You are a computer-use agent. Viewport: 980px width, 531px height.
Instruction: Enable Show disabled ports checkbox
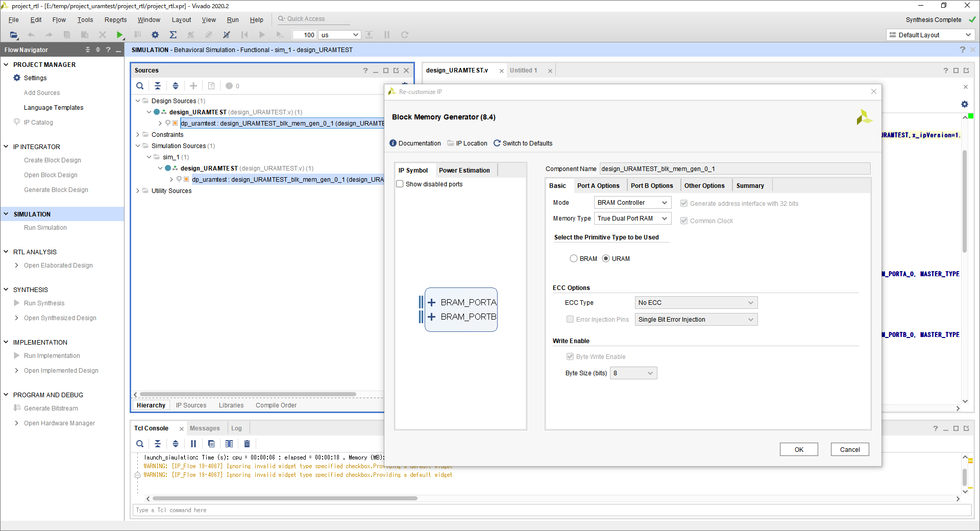[400, 184]
